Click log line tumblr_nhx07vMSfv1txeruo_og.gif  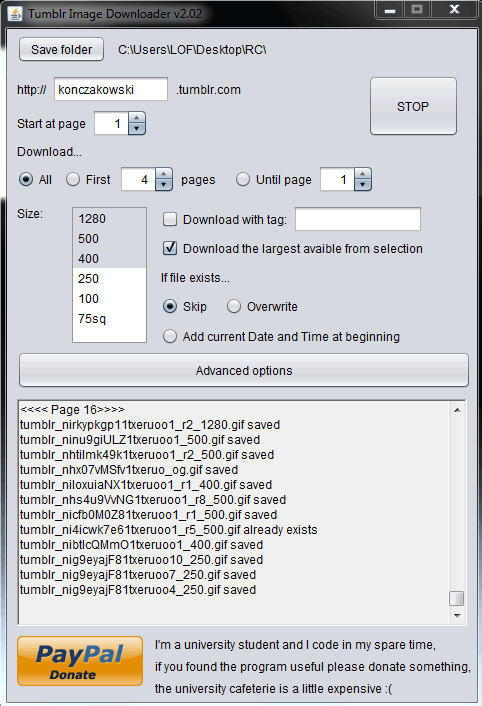tap(129, 470)
